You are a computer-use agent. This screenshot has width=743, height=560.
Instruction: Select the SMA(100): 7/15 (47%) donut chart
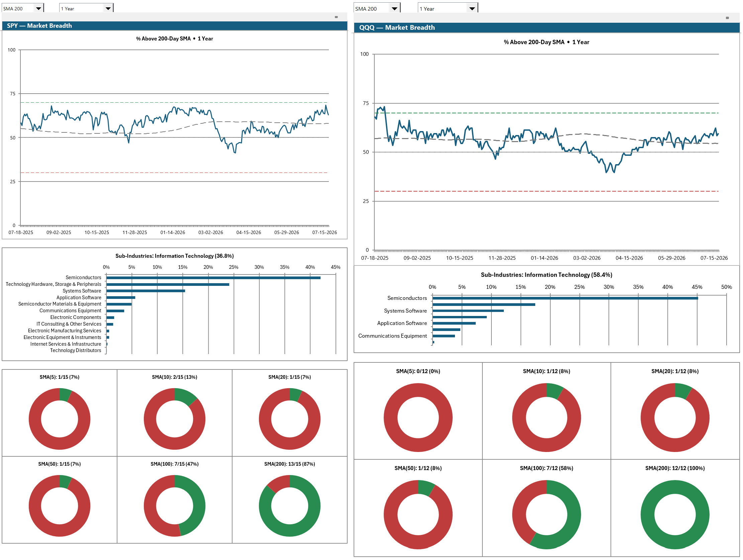coord(175,506)
